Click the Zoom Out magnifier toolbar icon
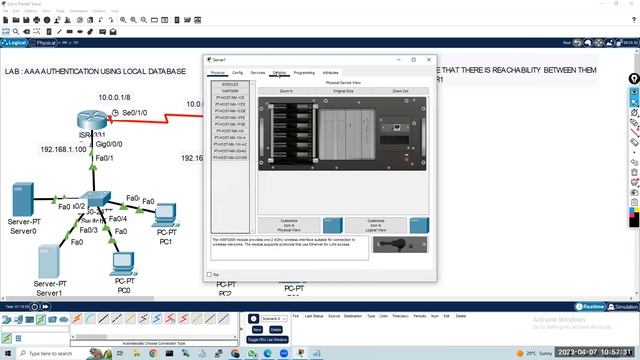The width and height of the screenshot is (640, 360). [x=144, y=20]
